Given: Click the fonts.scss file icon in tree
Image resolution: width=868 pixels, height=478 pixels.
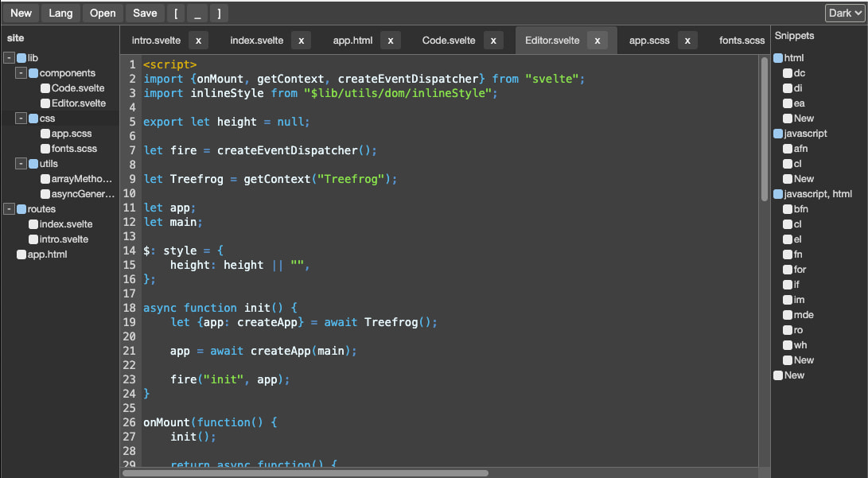Looking at the screenshot, I should 45,148.
